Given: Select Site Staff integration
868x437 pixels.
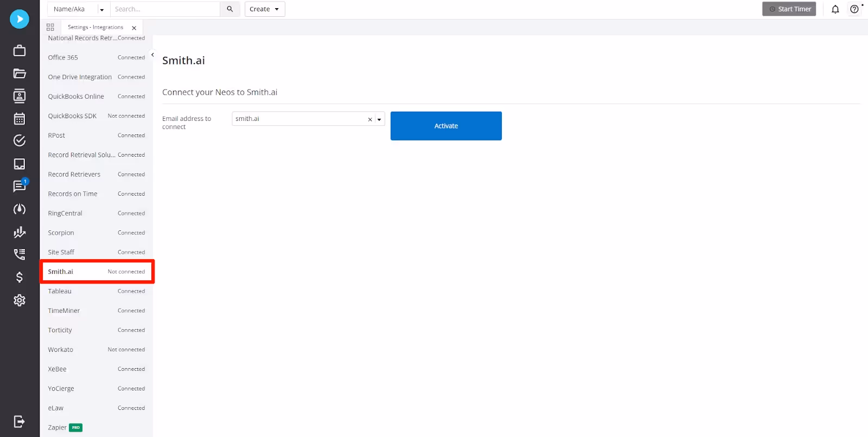Looking at the screenshot, I should pos(96,253).
